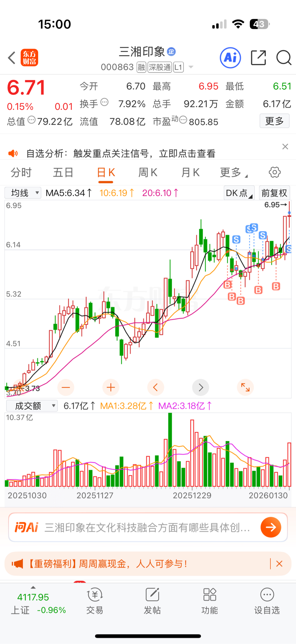Open the DK点 dropdown

click(239, 193)
